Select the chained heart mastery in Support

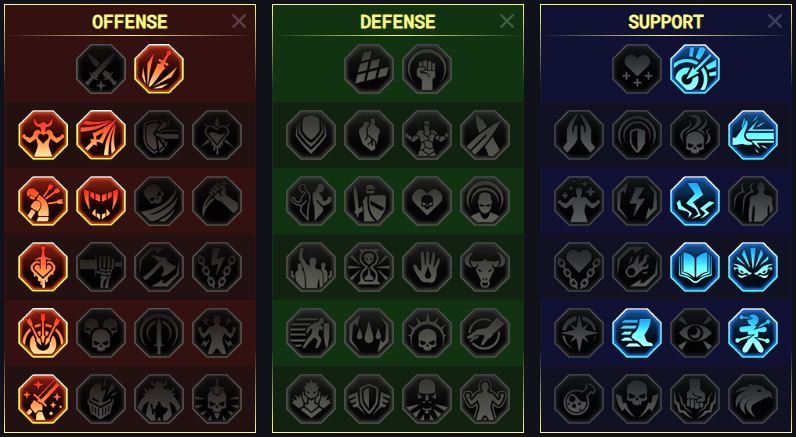[579, 266]
